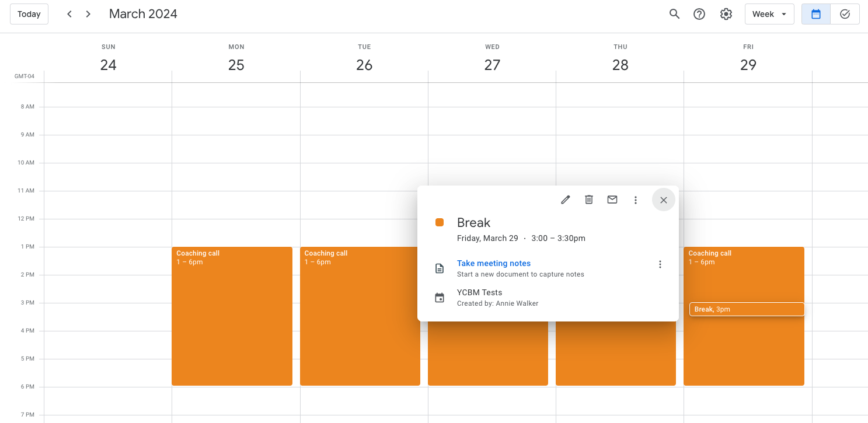Close the Break event popup
Image resolution: width=868 pixels, height=423 pixels.
click(664, 200)
